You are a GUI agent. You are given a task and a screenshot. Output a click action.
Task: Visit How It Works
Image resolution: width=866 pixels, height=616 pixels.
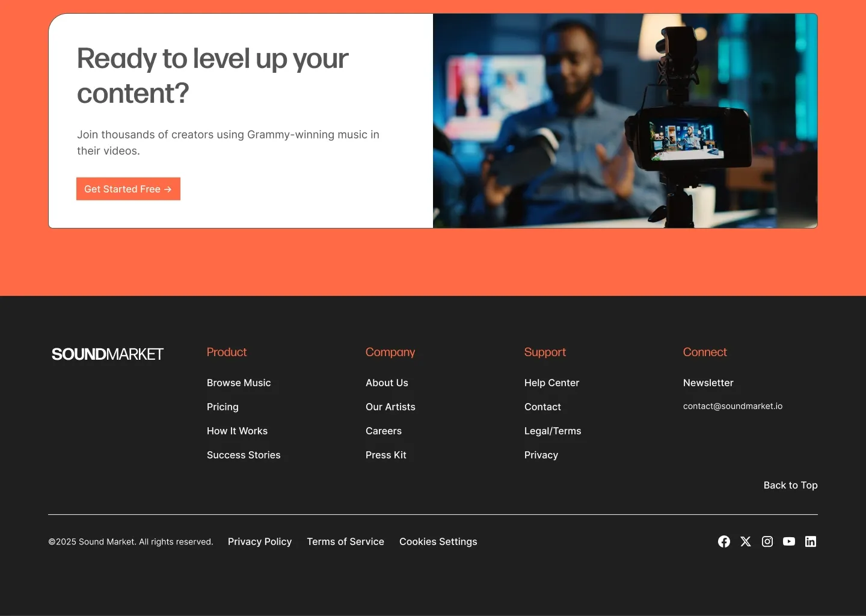tap(237, 431)
